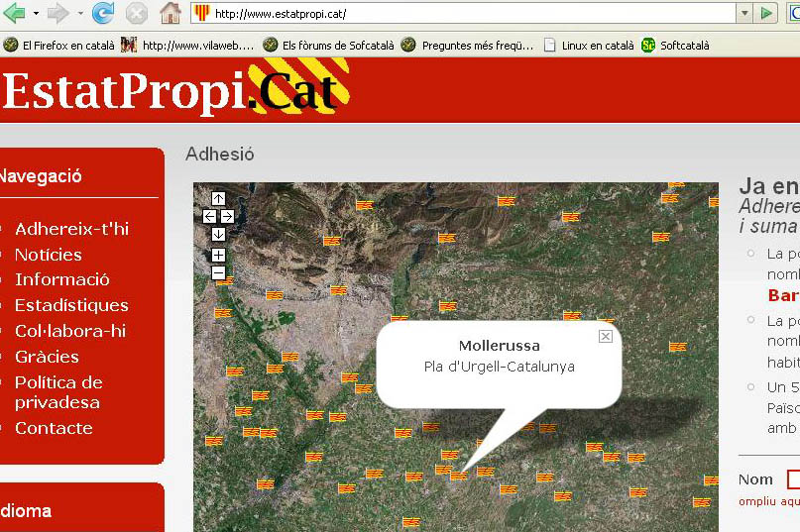Pan the map right with the arrow

pyautogui.click(x=227, y=216)
